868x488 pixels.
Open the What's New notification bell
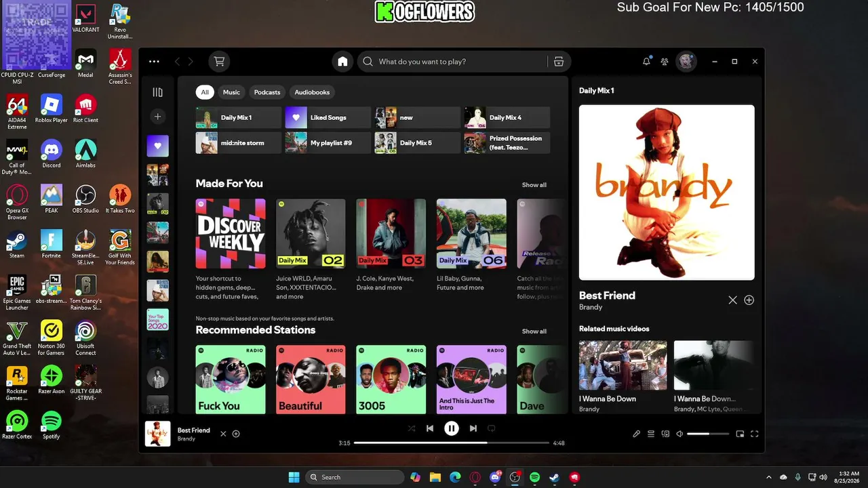pos(646,62)
